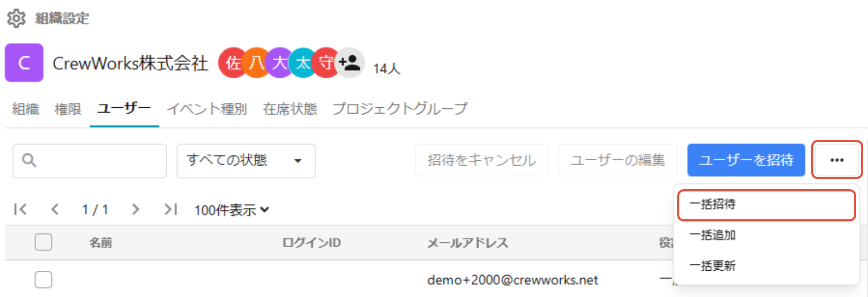
Task: Click the ユーザーの編集 button
Action: point(618,160)
